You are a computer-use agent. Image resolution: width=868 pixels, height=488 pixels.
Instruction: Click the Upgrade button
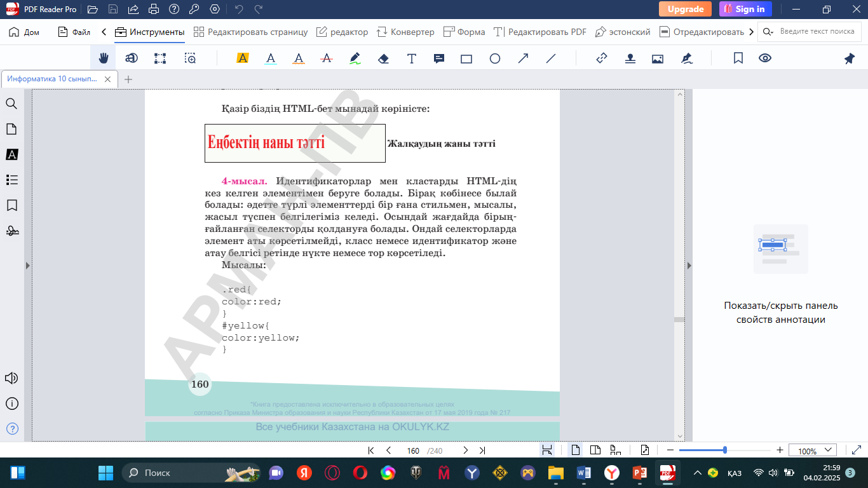point(685,9)
